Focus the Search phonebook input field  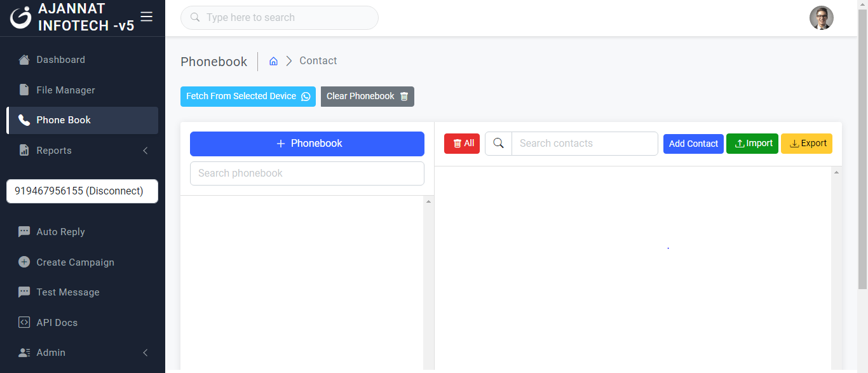tap(307, 173)
